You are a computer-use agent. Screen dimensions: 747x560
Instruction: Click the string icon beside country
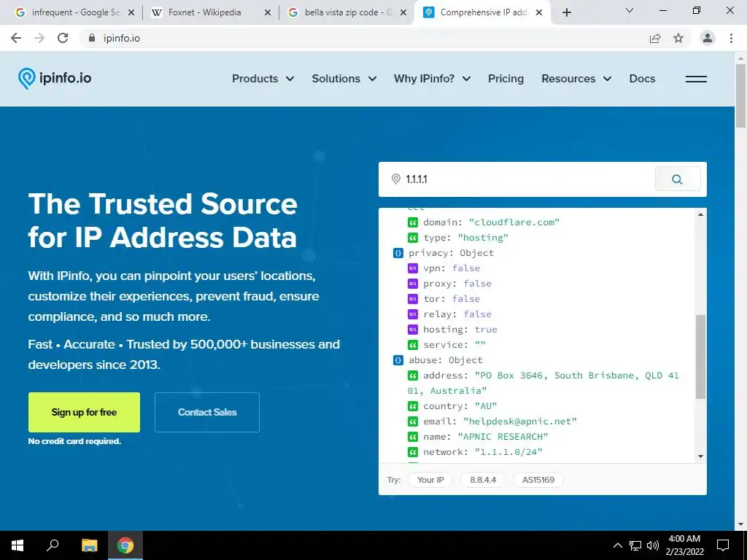pos(413,406)
